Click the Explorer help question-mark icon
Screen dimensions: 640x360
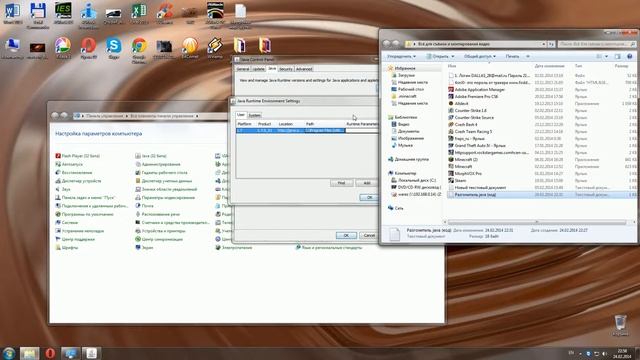click(629, 56)
